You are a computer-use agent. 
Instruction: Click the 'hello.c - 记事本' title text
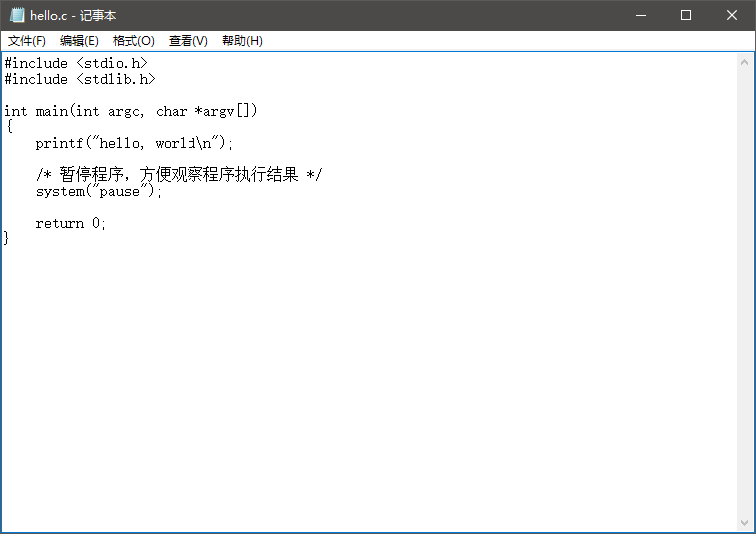coord(73,15)
